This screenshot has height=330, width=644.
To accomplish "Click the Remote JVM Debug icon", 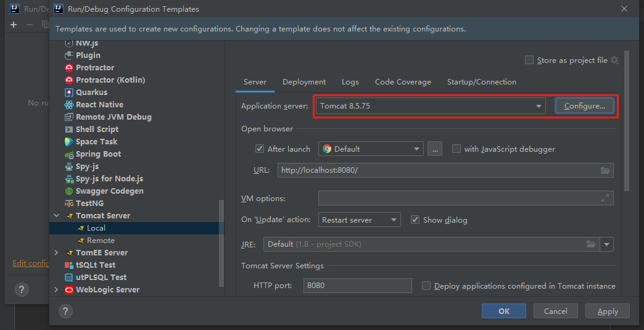I will pyautogui.click(x=69, y=117).
